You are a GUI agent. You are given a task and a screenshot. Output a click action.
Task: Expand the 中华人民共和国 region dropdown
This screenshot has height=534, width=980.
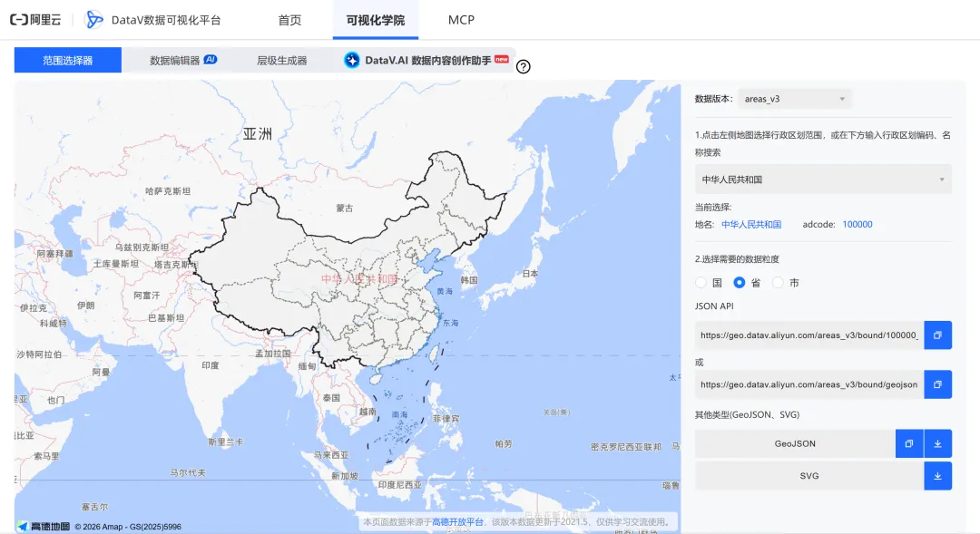tap(823, 180)
